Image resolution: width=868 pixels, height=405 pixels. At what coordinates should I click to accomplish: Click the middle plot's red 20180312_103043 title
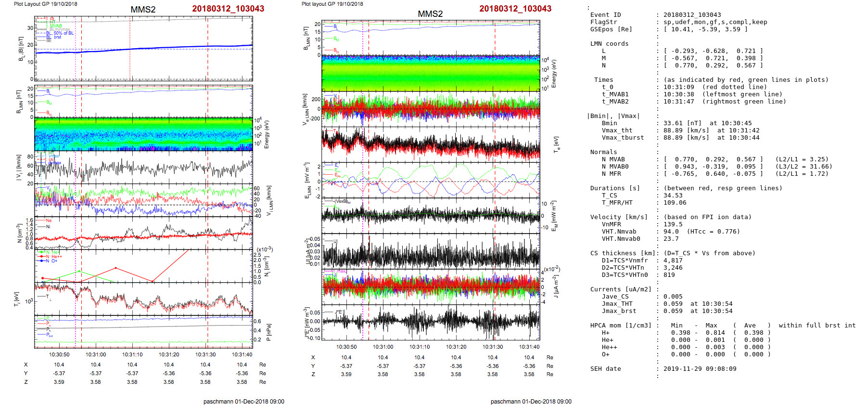coord(515,9)
